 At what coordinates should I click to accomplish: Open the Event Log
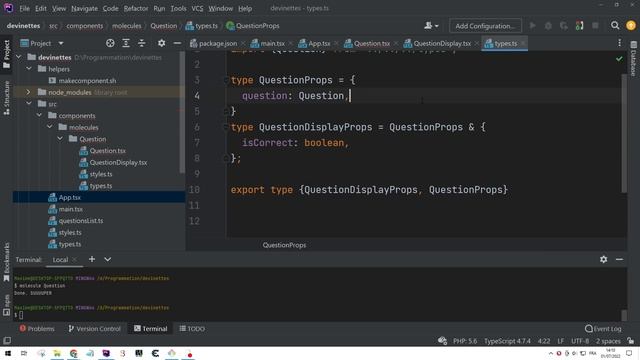[603, 329]
